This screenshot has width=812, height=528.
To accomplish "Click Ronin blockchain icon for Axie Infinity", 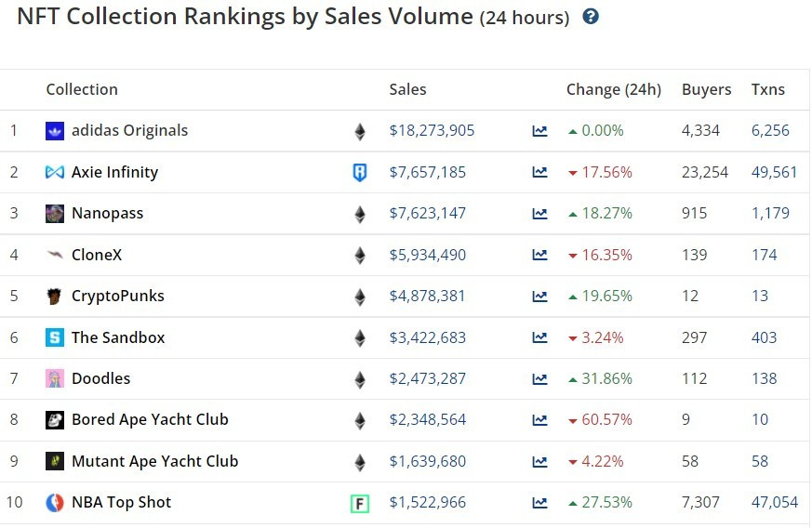I will click(360, 172).
